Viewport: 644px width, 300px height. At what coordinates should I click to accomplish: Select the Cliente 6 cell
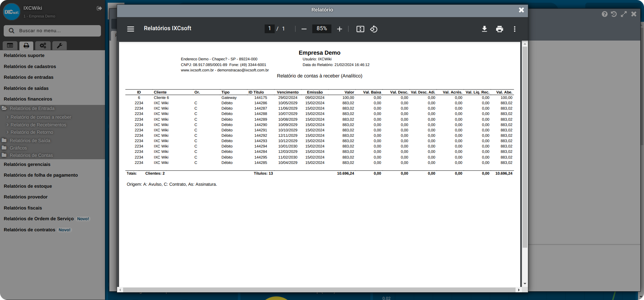(161, 98)
